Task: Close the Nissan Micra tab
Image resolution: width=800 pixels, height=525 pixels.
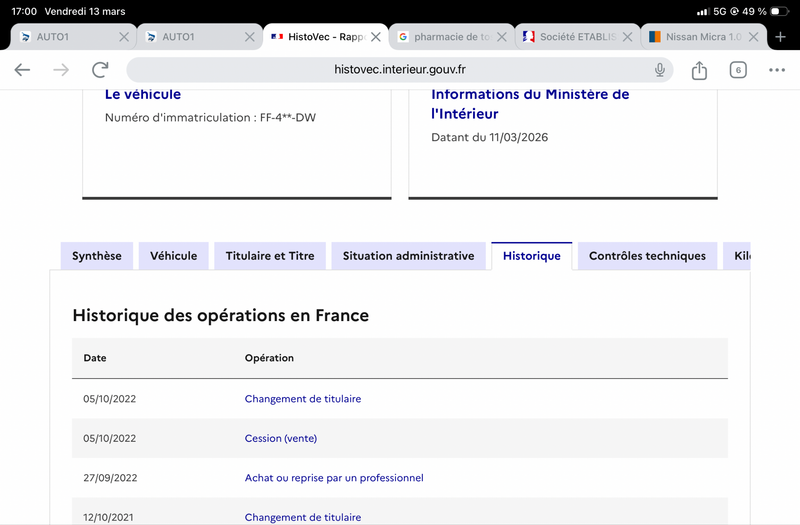Action: point(752,37)
